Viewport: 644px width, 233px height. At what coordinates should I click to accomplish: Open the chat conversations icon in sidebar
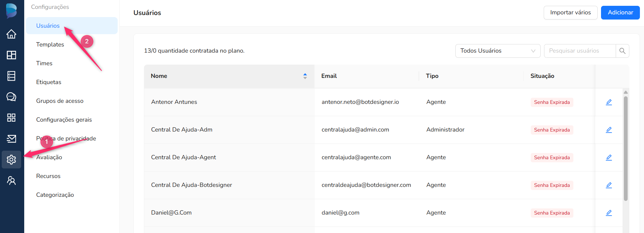[11, 97]
